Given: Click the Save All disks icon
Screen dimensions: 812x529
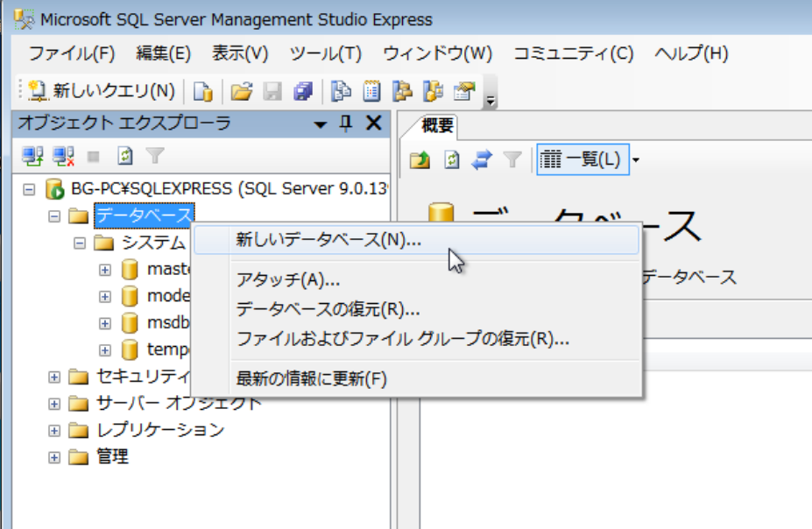Looking at the screenshot, I should pos(303,91).
